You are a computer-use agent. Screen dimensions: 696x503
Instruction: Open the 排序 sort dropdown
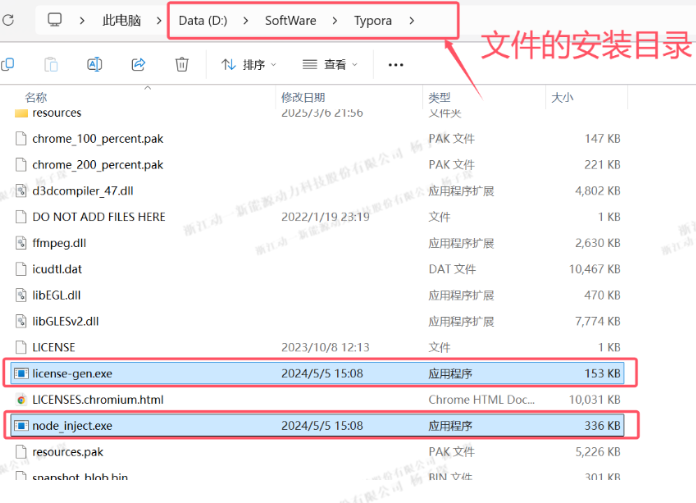(248, 65)
